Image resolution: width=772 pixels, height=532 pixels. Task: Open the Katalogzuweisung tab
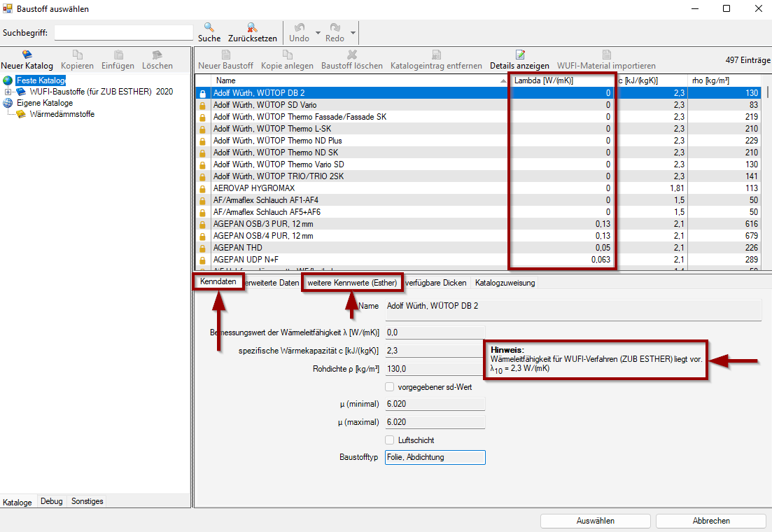coord(505,283)
